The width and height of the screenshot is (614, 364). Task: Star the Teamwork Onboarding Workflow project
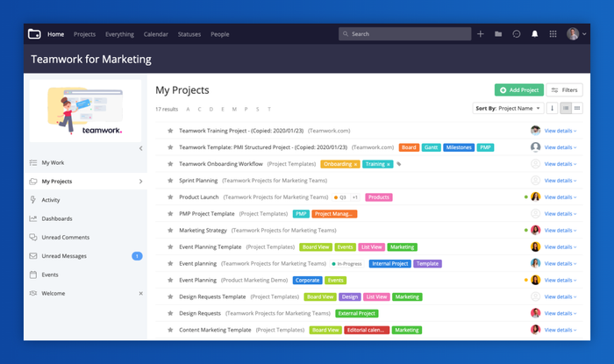[x=170, y=164]
